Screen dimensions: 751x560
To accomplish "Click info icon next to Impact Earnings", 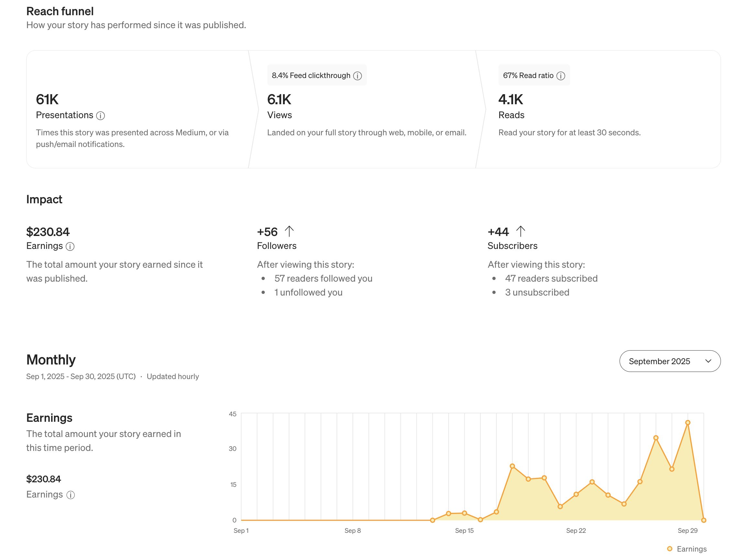I will (x=70, y=246).
